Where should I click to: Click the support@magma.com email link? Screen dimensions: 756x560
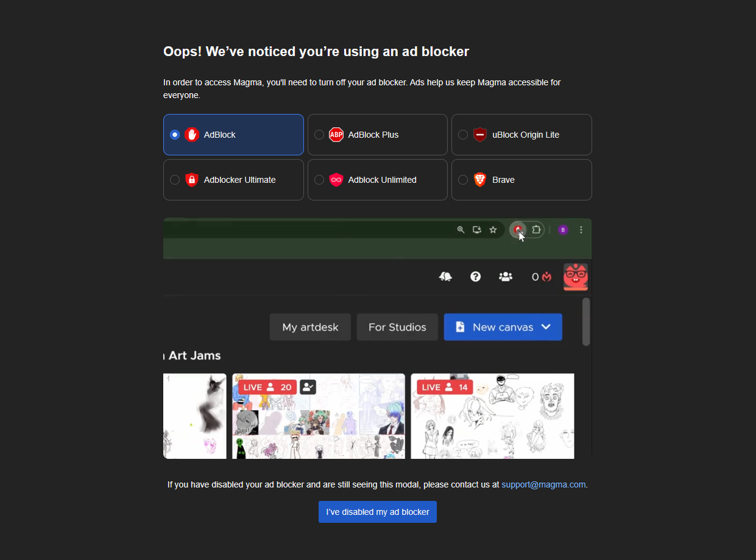[543, 485]
